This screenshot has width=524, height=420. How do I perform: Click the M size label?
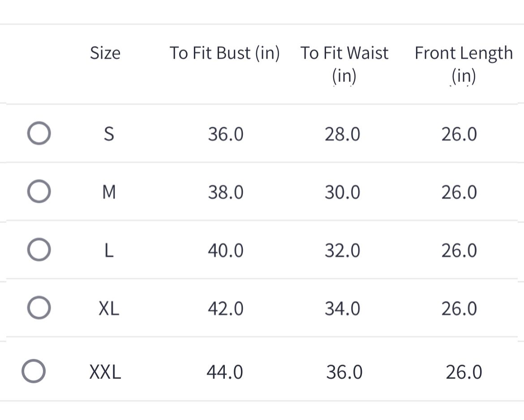pyautogui.click(x=109, y=193)
